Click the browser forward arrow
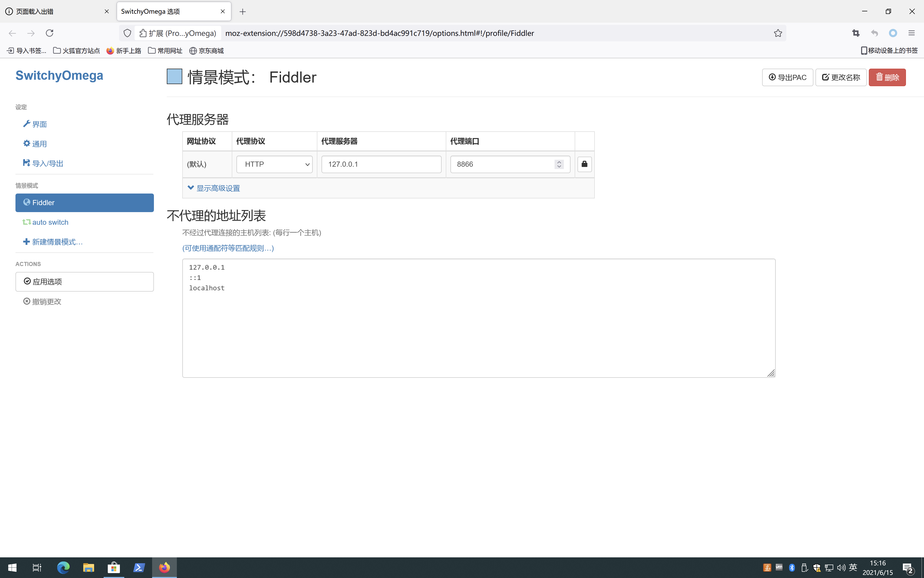The image size is (924, 578). 31,33
